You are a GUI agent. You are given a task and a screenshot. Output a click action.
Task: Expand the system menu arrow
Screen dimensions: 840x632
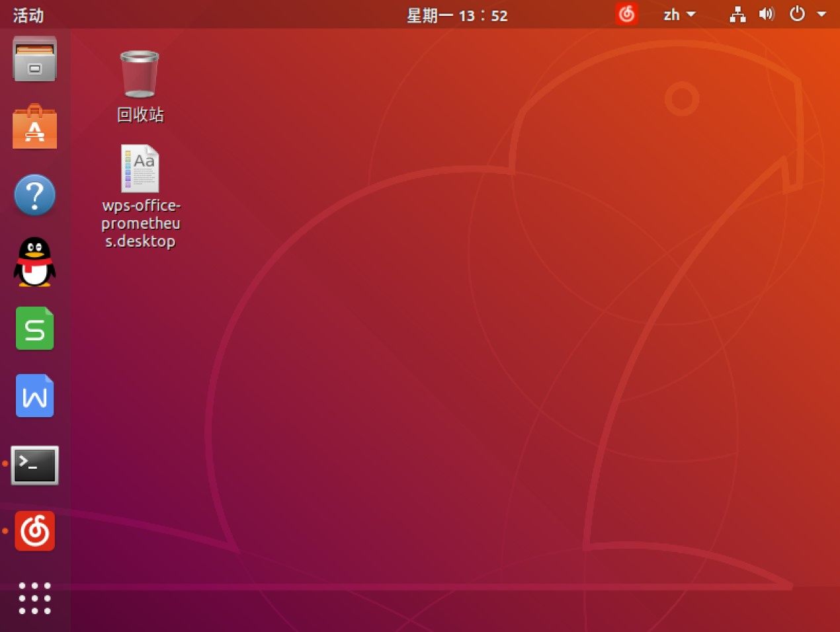821,14
